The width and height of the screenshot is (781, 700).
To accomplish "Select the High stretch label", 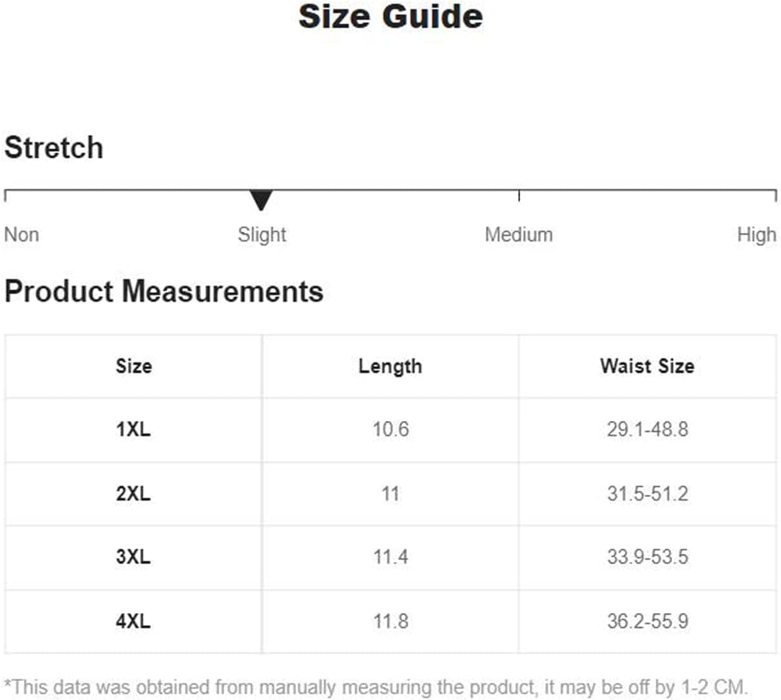I will pyautogui.click(x=757, y=235).
